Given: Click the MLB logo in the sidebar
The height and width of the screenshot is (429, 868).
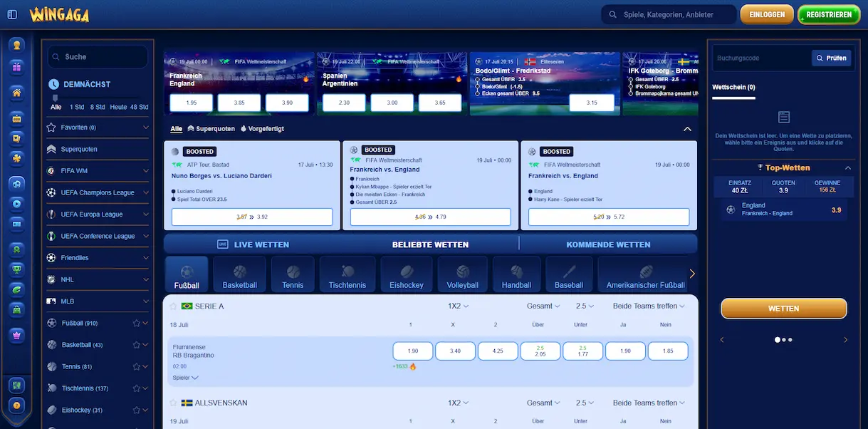Looking at the screenshot, I should tap(51, 301).
